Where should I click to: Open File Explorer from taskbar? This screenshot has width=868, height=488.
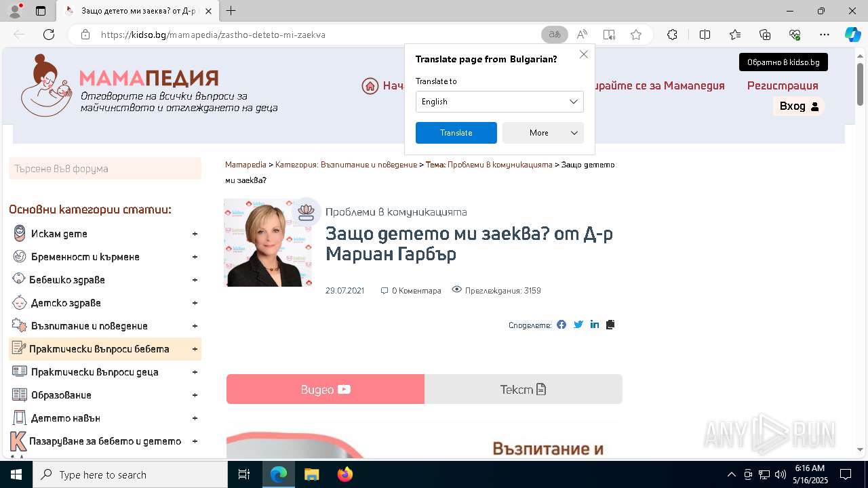click(311, 474)
